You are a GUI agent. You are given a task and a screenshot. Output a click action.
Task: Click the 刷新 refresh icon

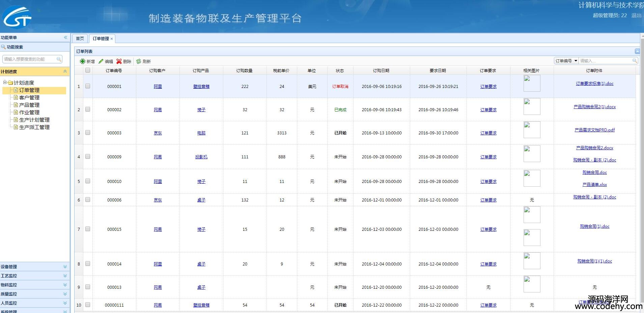[x=139, y=61]
